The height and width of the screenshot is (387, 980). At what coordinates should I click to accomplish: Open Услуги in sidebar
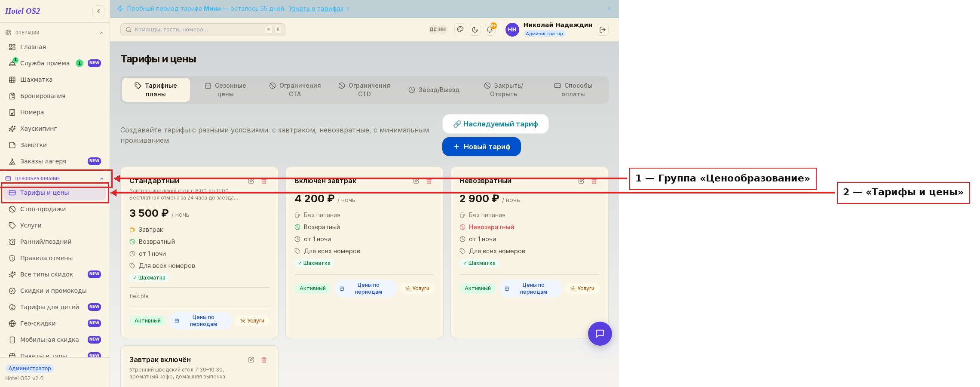[55, 225]
